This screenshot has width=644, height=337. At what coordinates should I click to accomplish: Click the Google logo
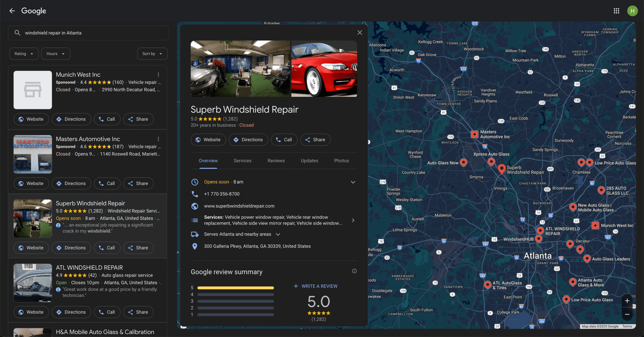(x=34, y=11)
